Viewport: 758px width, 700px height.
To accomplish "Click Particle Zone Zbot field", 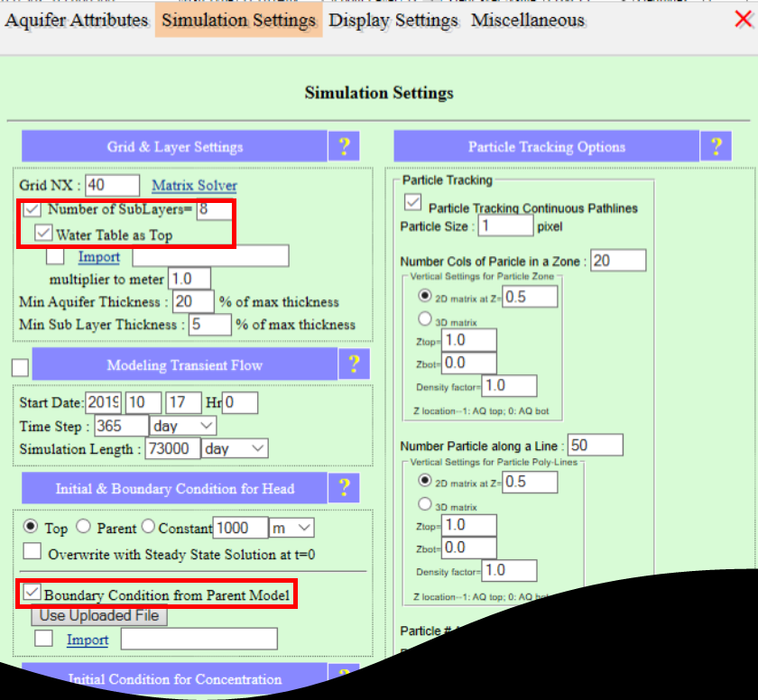I will (469, 363).
